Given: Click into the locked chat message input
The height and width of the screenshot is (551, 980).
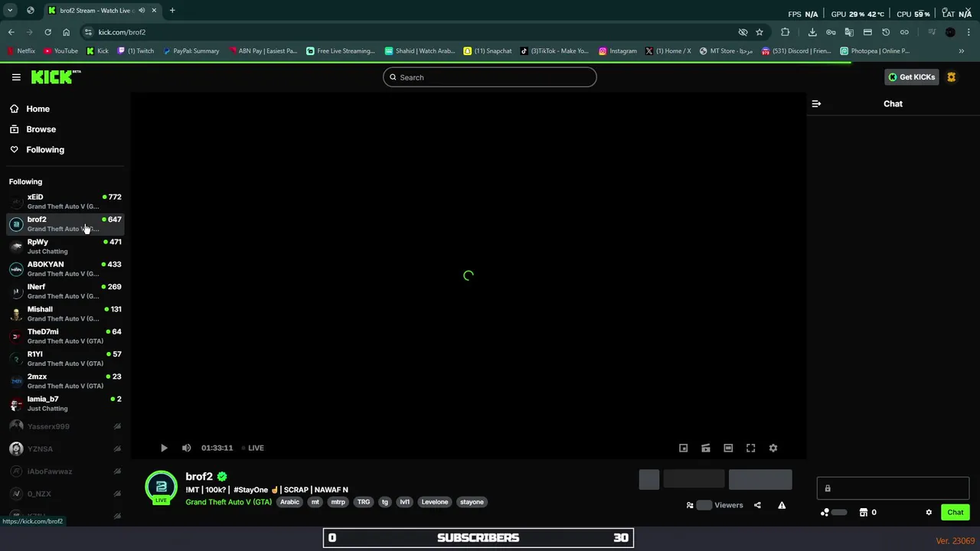Looking at the screenshot, I should click(x=893, y=488).
